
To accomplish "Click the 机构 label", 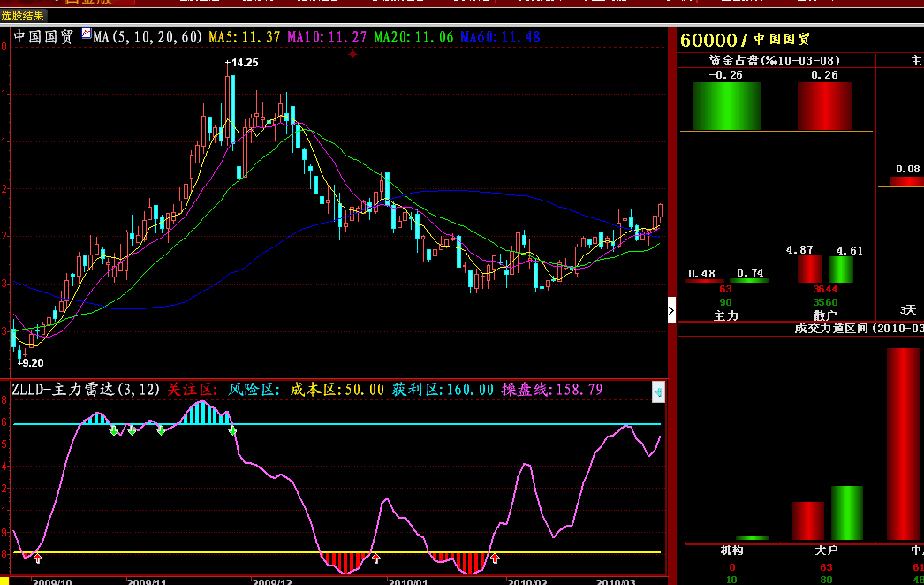I will 732,551.
